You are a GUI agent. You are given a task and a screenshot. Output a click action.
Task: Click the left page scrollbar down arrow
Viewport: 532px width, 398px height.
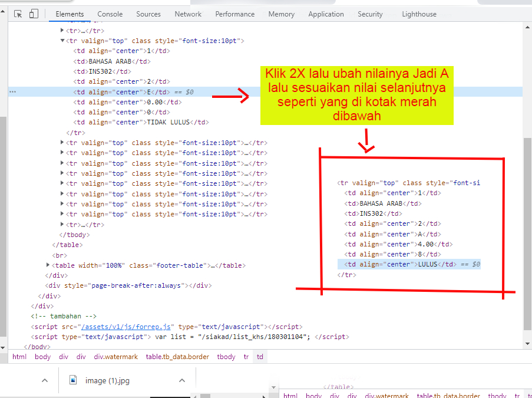3,347
